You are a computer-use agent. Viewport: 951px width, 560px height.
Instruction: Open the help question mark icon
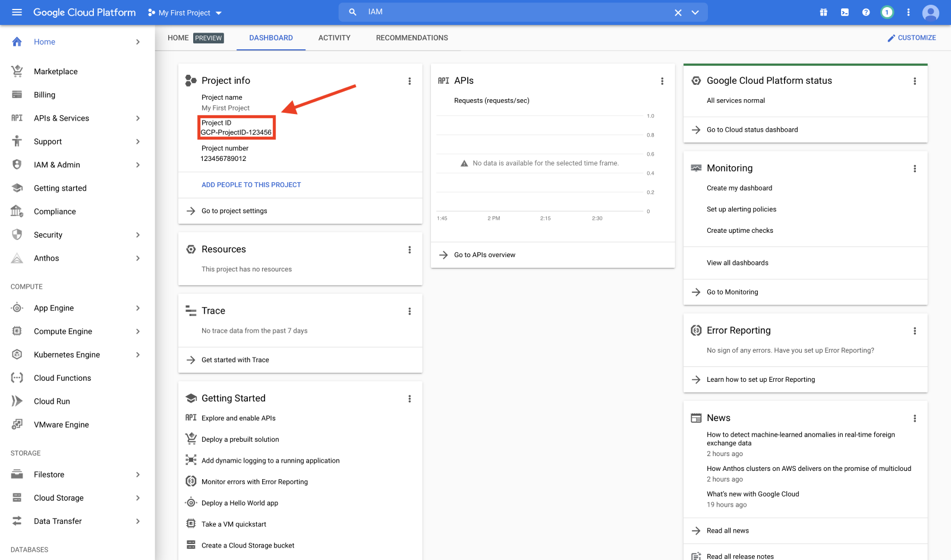click(866, 12)
